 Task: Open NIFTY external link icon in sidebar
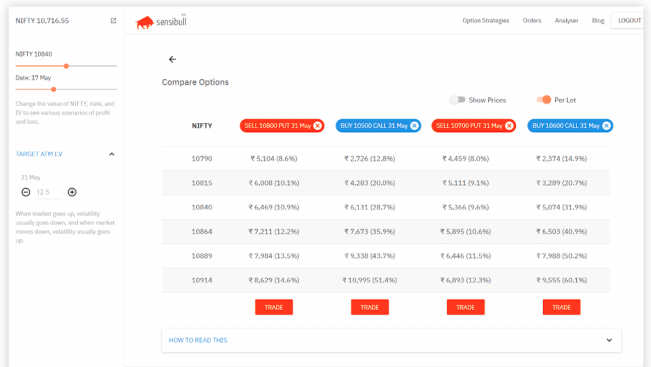113,20
